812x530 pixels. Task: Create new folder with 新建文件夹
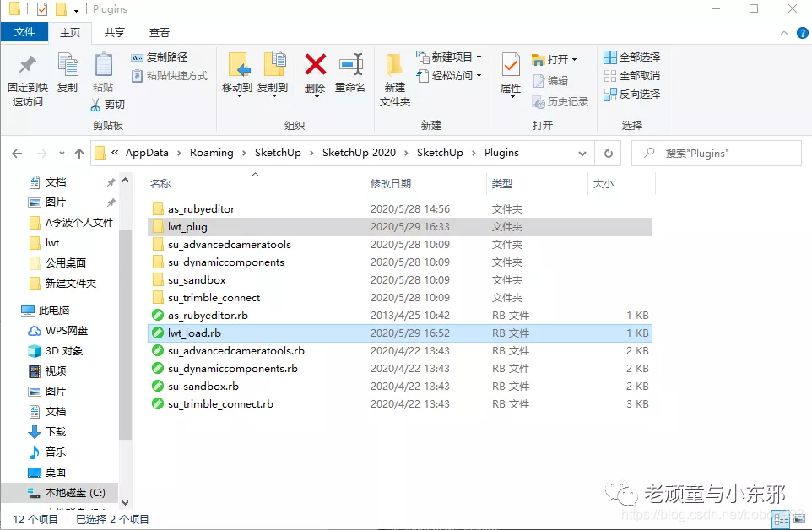coord(395,80)
